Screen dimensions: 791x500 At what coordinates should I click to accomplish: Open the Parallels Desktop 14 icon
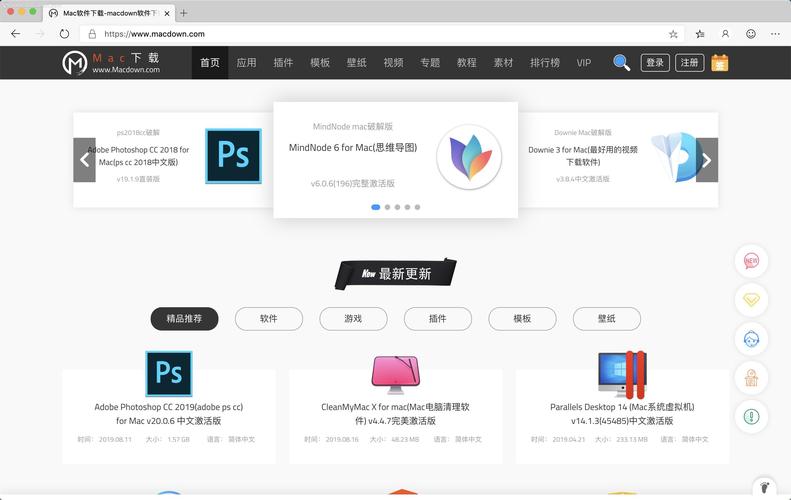[622, 375]
